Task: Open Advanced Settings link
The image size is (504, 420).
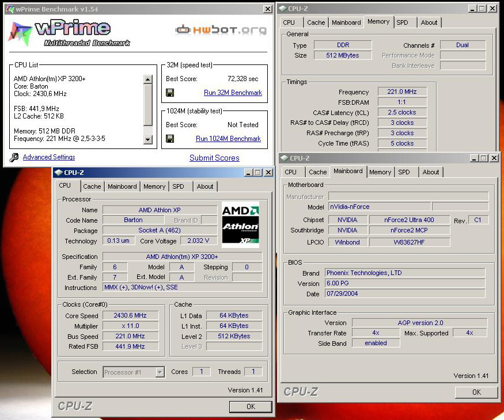Action: [49, 157]
